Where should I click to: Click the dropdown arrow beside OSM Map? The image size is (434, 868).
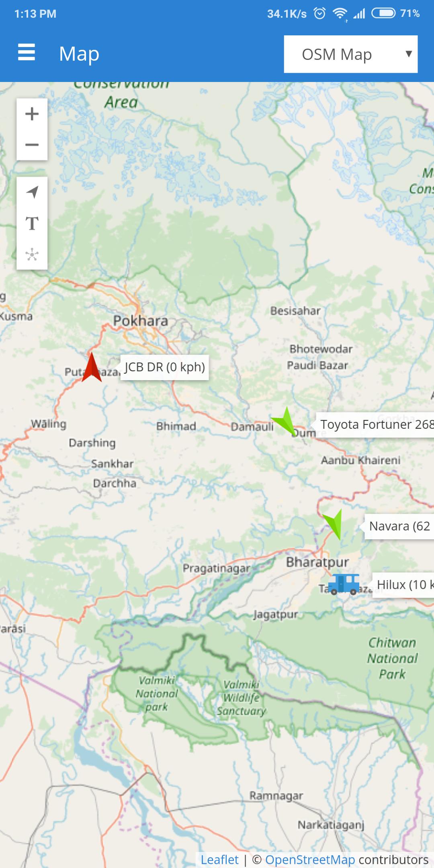pyautogui.click(x=409, y=54)
